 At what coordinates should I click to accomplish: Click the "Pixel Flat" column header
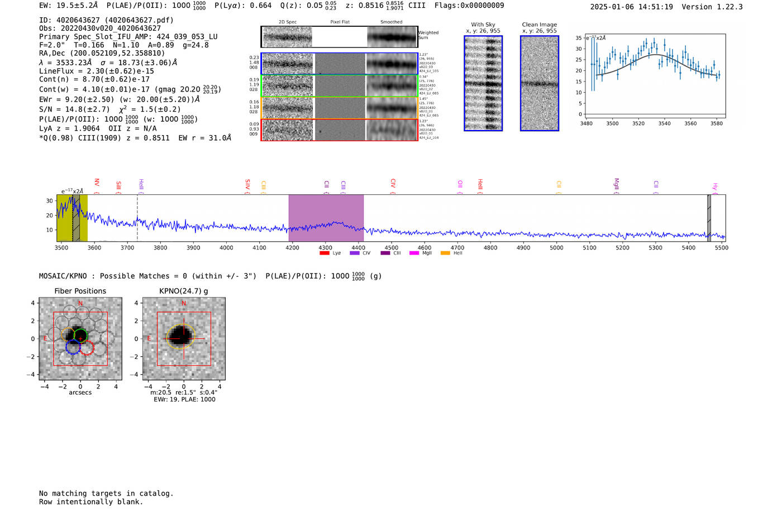[340, 22]
